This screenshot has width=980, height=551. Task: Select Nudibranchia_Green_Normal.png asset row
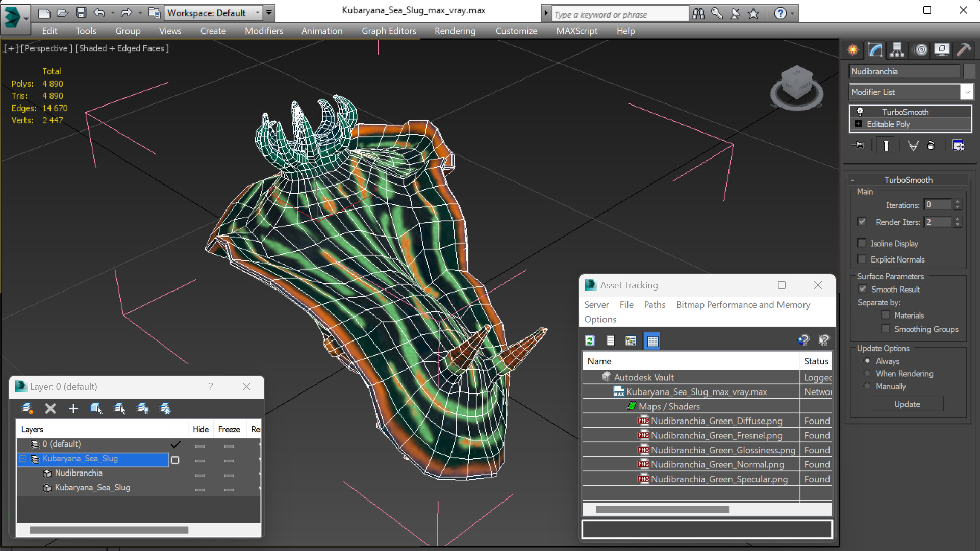click(717, 464)
